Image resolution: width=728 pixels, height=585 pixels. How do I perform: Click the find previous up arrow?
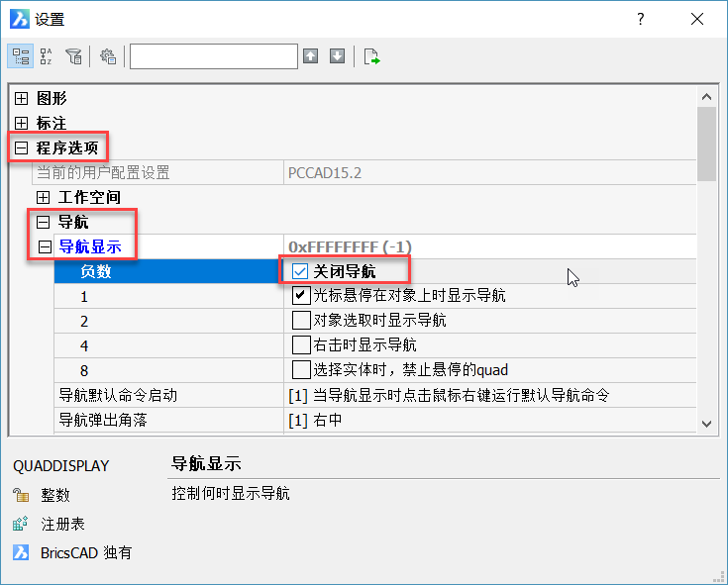click(x=311, y=56)
